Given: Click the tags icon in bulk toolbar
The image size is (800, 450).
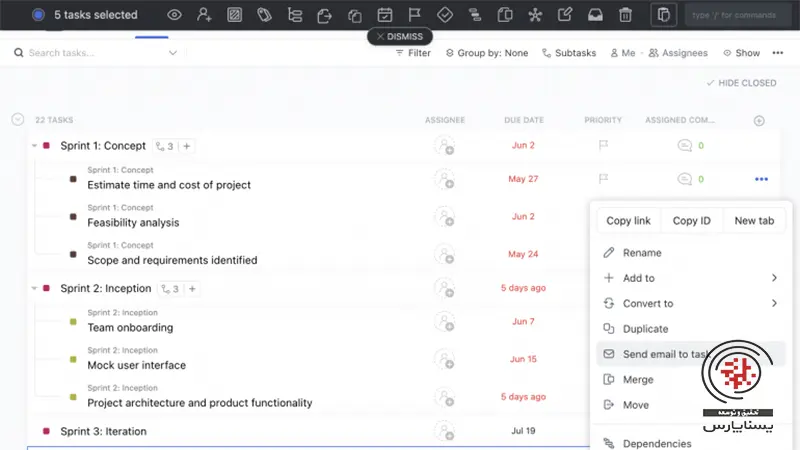Looking at the screenshot, I should [265, 15].
